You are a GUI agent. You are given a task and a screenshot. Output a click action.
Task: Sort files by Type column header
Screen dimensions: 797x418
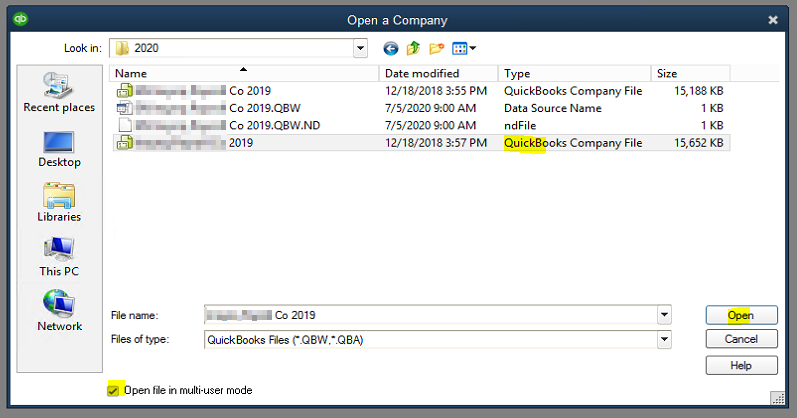point(575,73)
